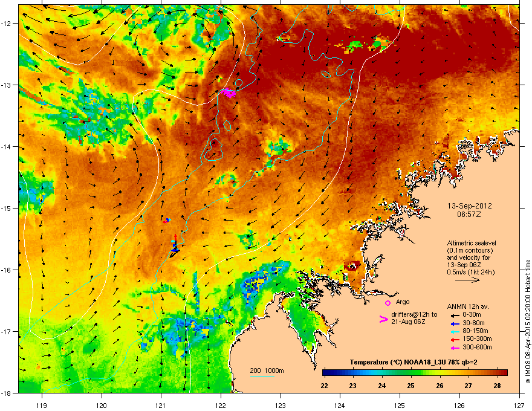Click the longitude axis label 123
The height and width of the screenshot is (411, 532).
point(281,405)
